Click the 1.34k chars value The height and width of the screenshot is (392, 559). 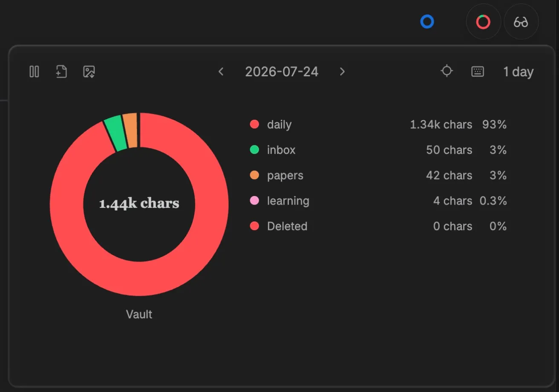[441, 124]
